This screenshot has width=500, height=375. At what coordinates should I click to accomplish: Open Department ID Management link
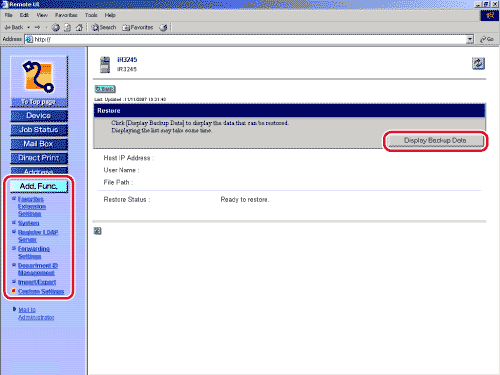point(38,269)
